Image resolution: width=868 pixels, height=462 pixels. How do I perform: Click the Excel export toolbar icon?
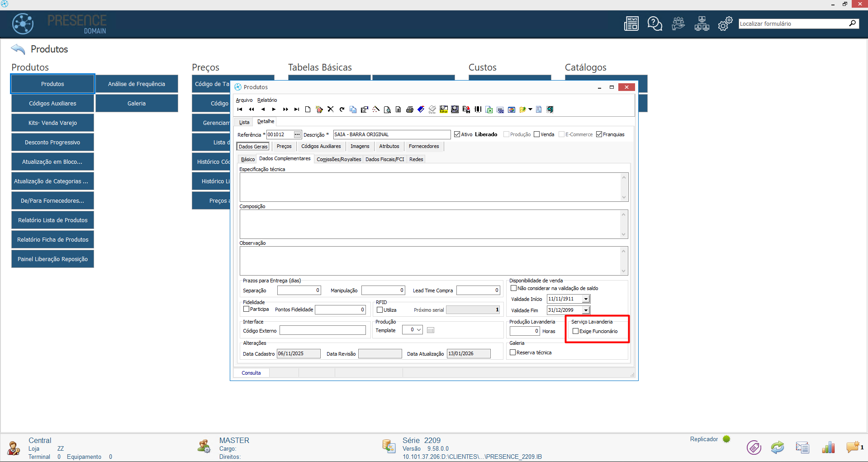[489, 110]
